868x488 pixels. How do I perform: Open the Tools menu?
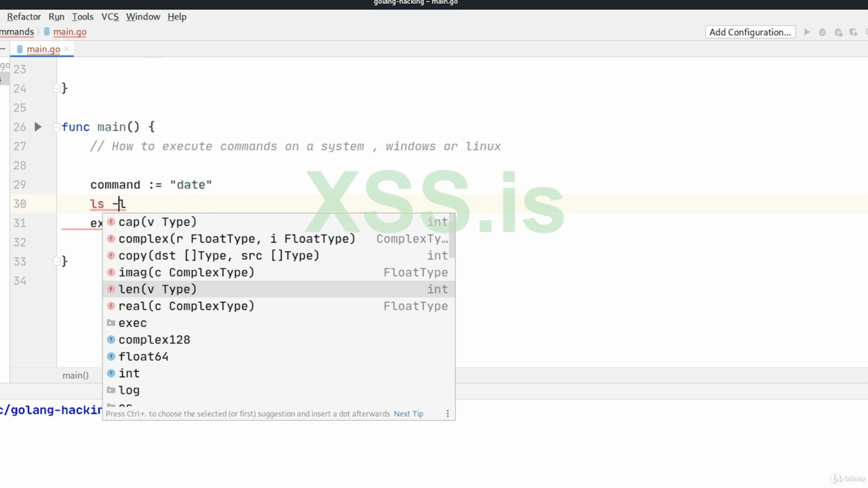pyautogui.click(x=83, y=16)
